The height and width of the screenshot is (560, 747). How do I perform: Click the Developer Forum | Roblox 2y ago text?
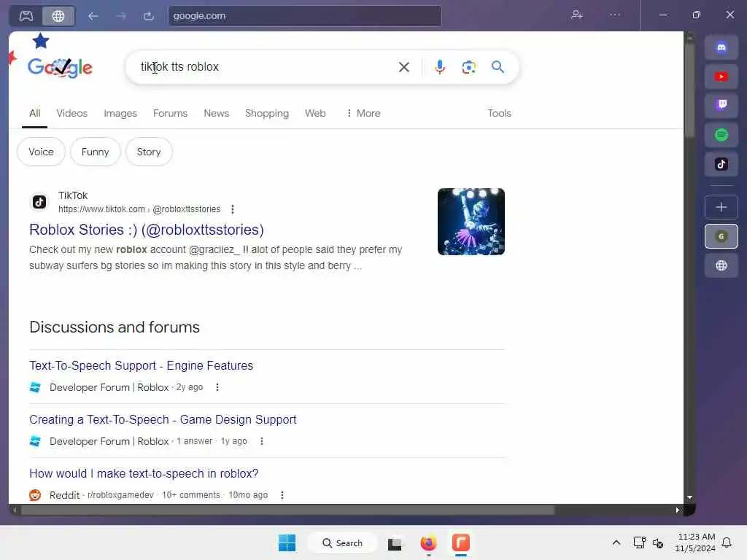[x=126, y=388]
